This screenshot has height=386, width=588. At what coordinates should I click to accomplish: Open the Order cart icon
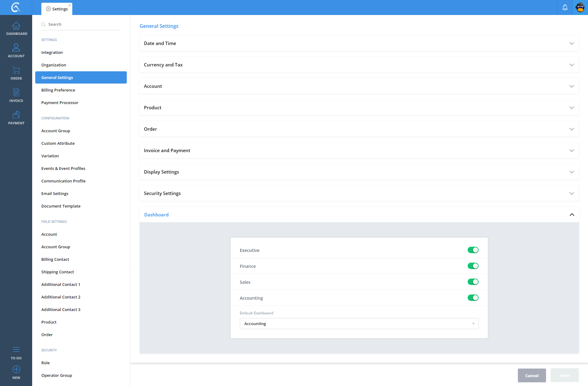tap(16, 70)
